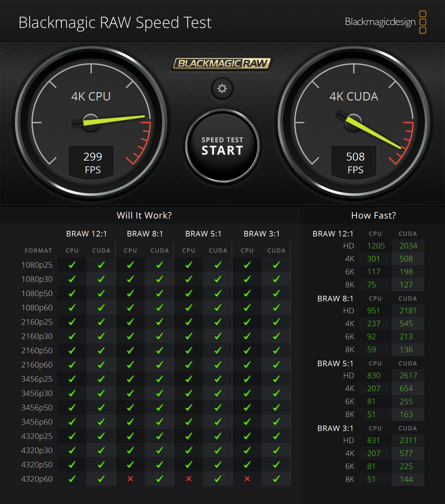Click the 144 8K CUDA value
This screenshot has height=504, width=445.
406,479
